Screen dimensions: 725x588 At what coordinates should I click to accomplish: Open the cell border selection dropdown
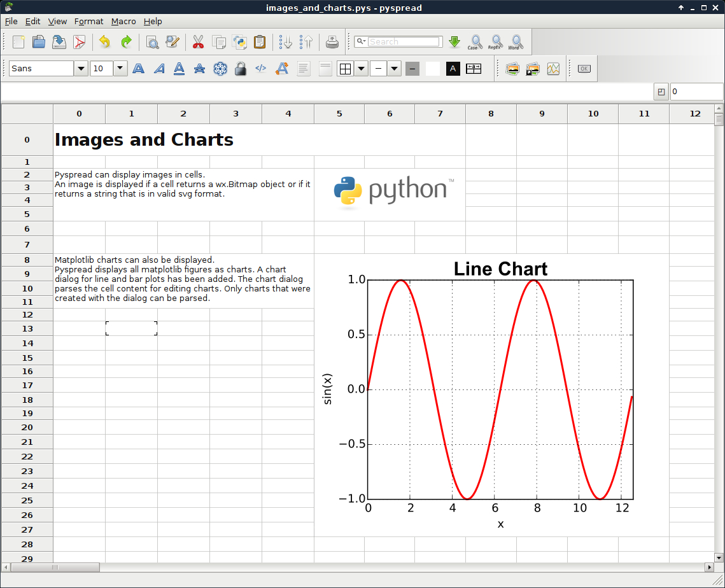coord(361,69)
